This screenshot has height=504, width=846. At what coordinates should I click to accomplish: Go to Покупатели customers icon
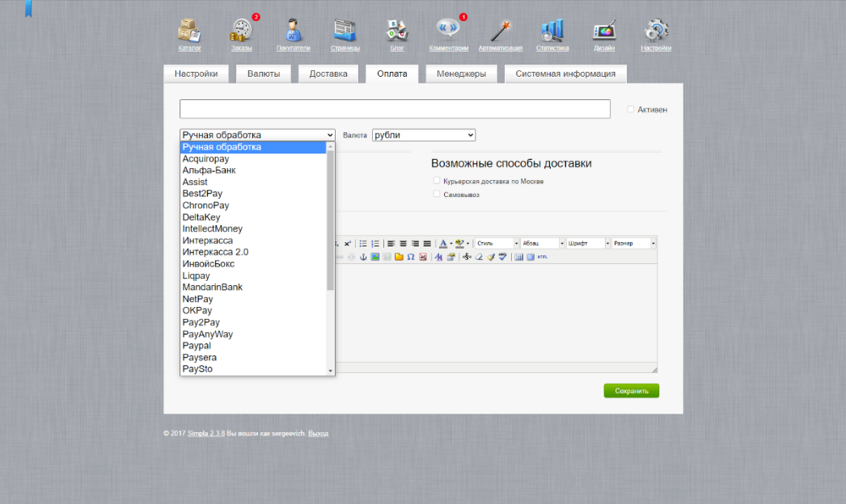click(x=293, y=30)
